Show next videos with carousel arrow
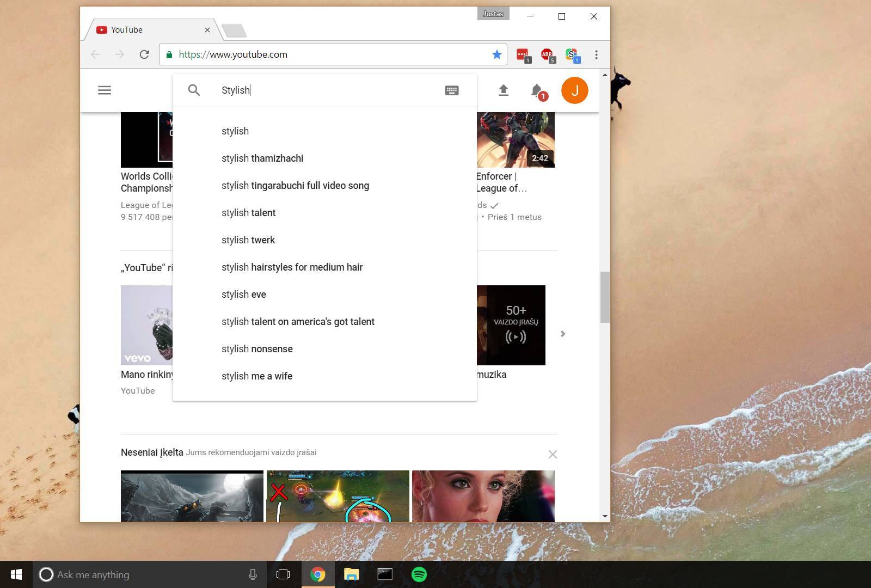The image size is (871, 588). click(563, 334)
